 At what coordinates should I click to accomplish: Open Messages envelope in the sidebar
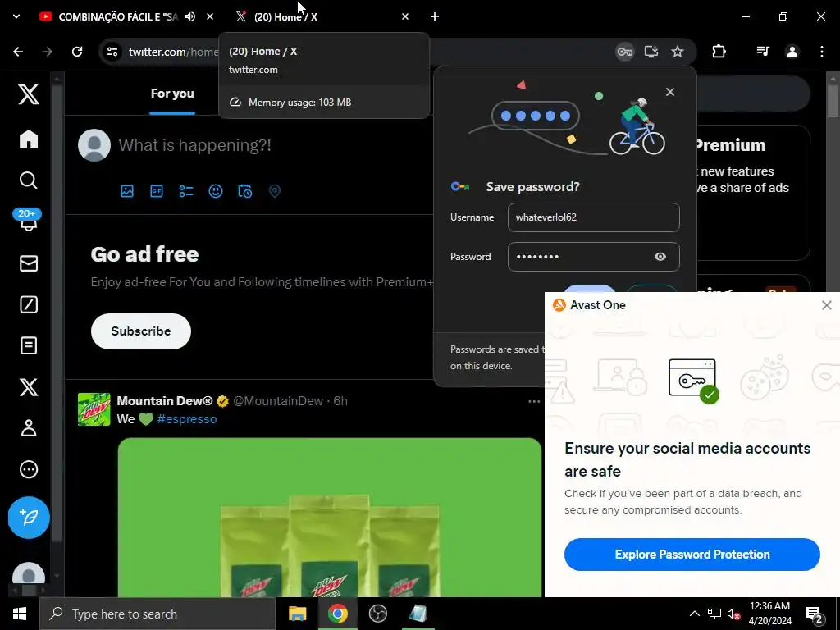(x=29, y=263)
